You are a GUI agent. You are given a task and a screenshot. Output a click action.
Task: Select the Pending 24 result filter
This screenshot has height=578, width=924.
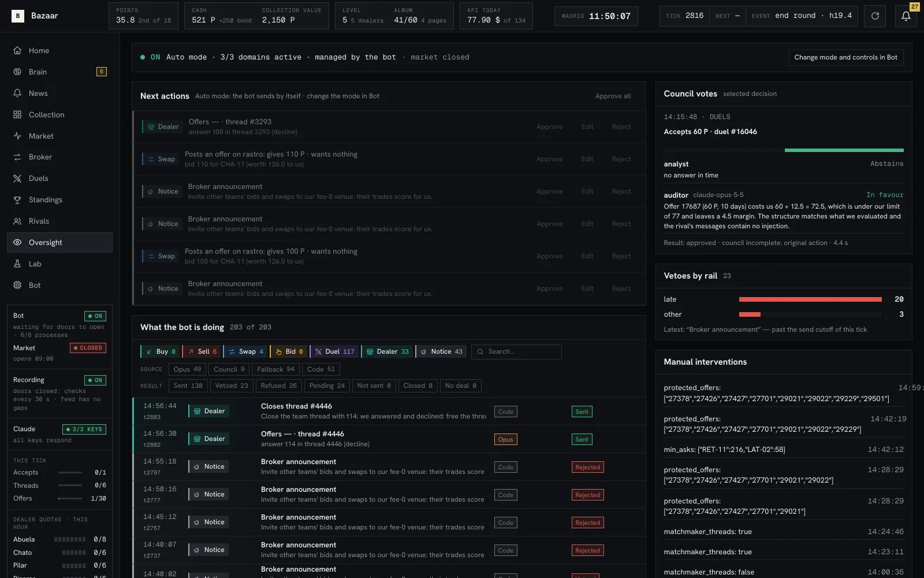[327, 386]
